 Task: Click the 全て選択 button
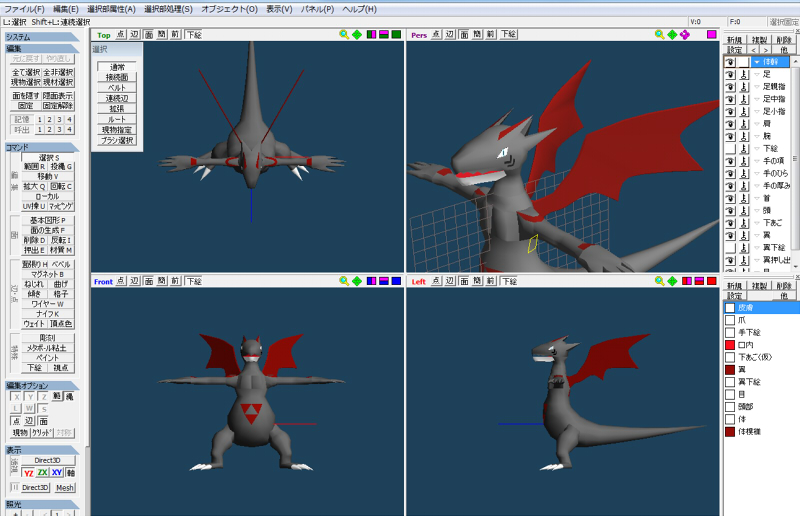click(x=26, y=72)
